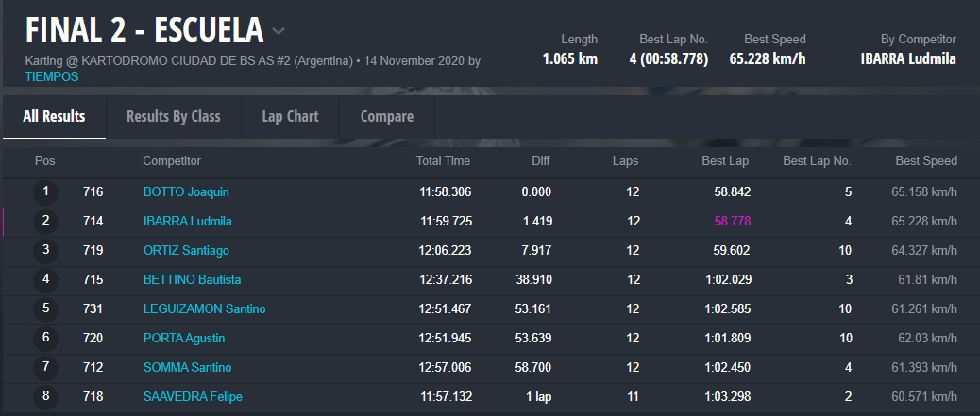Select SOMMA Santino in the results
This screenshot has height=416, width=980.
pos(187,367)
